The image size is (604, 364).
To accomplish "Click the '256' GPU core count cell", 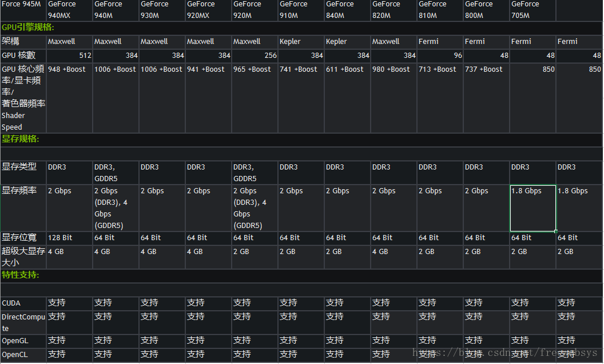I will (x=255, y=56).
